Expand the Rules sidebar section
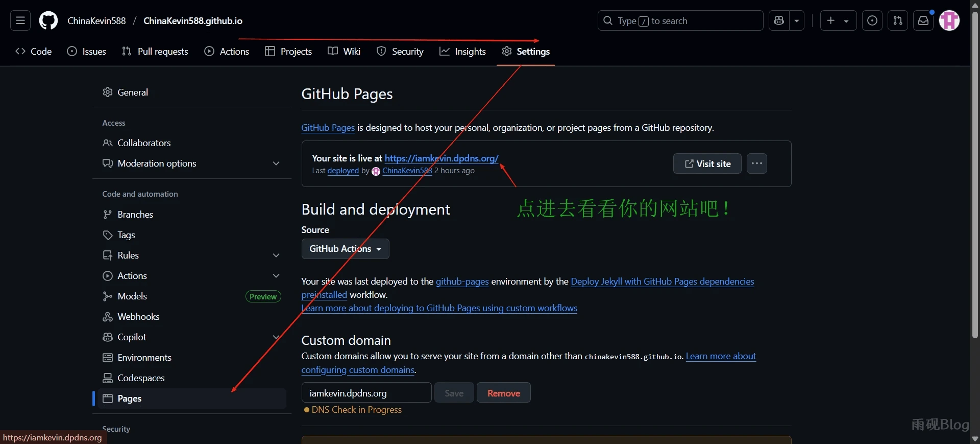980x444 pixels. tap(276, 255)
